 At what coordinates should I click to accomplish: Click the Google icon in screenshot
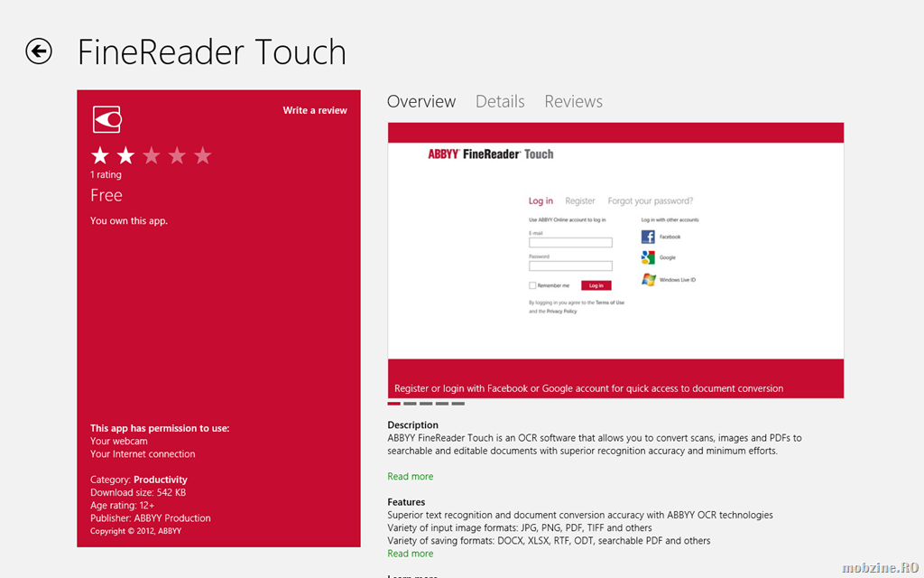(x=648, y=257)
